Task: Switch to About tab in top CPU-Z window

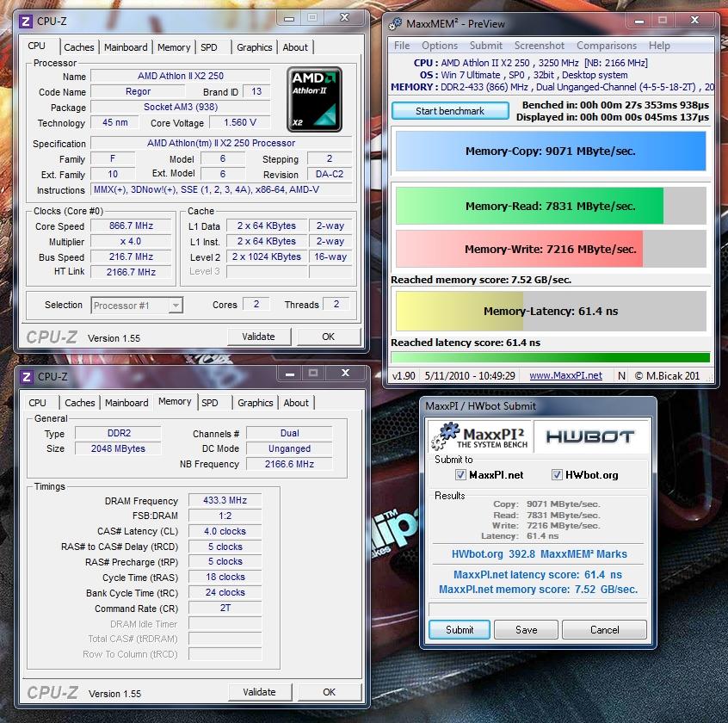Action: [295, 47]
